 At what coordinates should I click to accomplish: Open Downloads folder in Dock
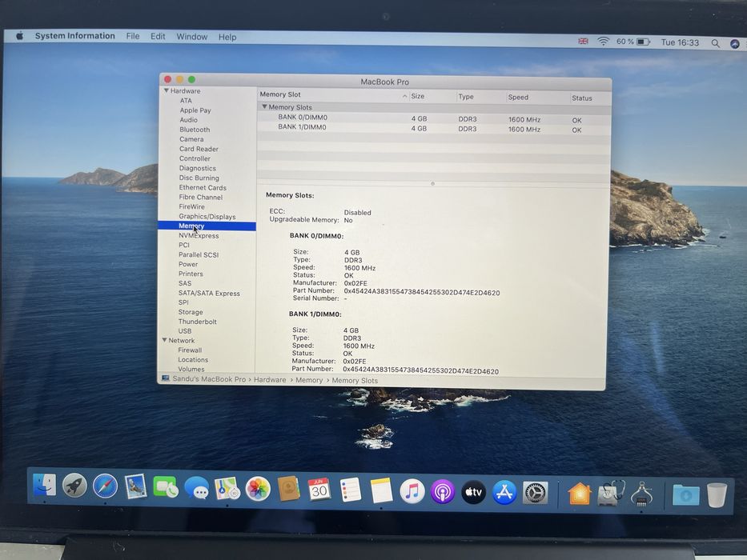tap(686, 495)
